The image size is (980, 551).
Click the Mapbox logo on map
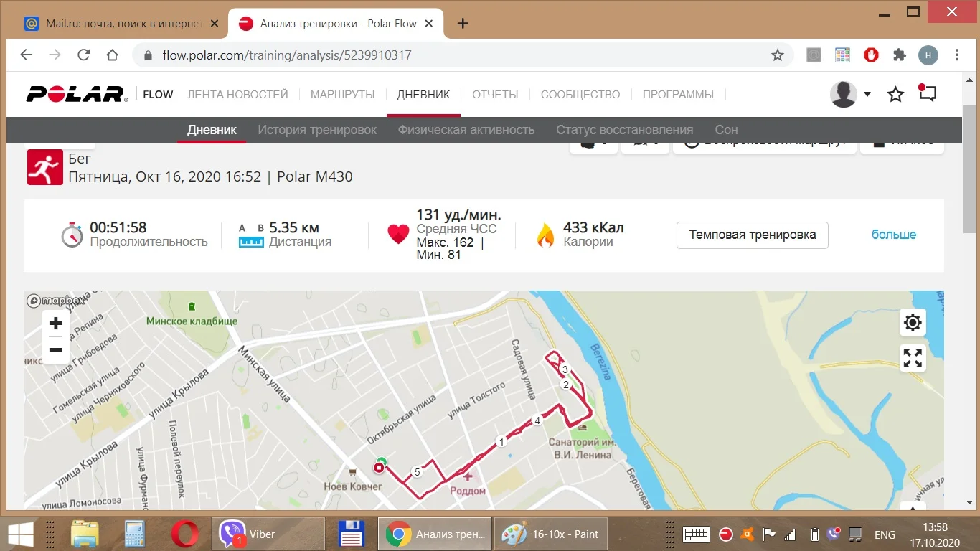tap(55, 301)
